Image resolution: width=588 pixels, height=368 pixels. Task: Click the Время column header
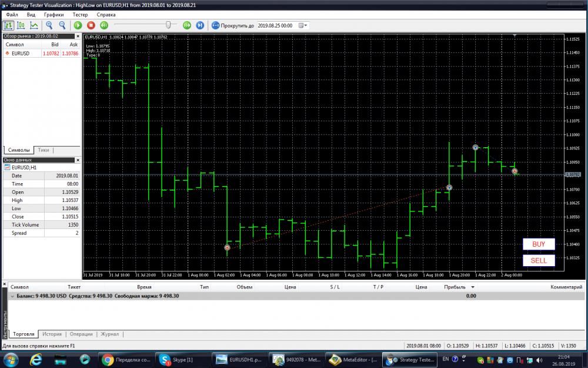coord(144,287)
